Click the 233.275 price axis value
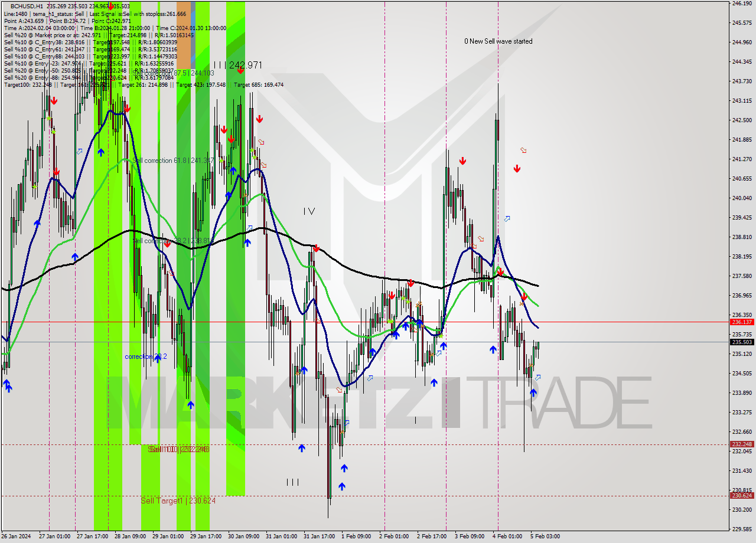This screenshot has width=756, height=543. (741, 412)
